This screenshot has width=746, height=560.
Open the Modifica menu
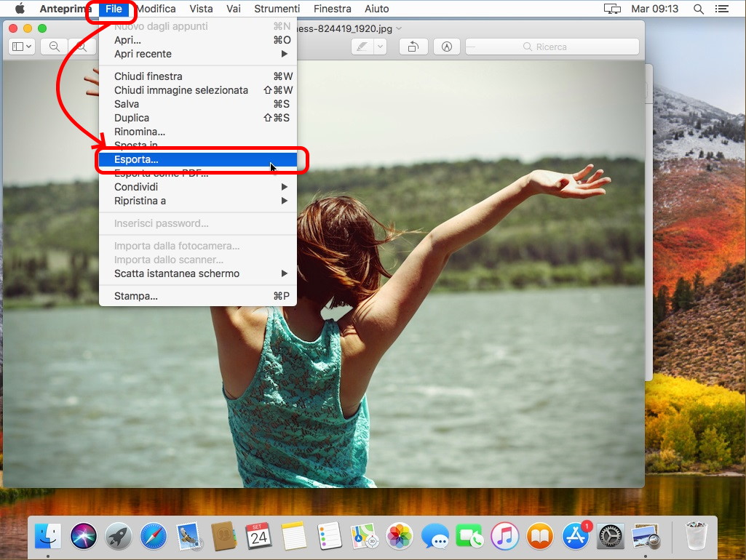[x=156, y=9]
